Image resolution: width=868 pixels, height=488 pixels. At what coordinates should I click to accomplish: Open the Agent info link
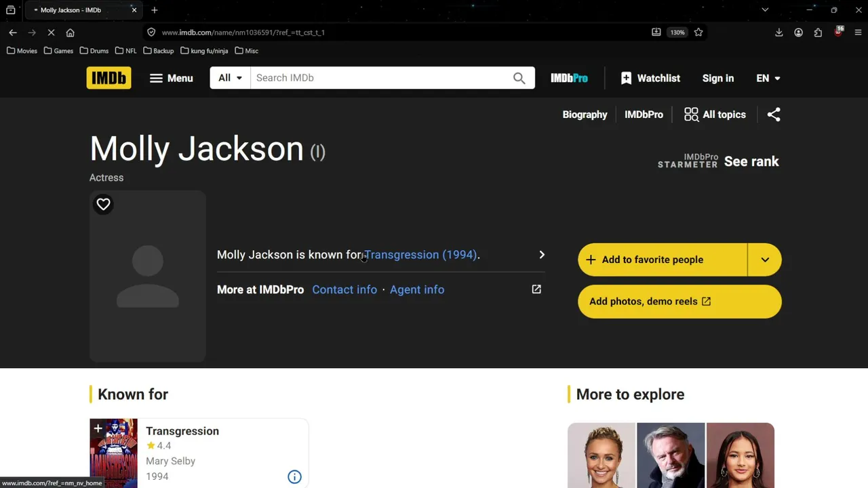coord(417,289)
